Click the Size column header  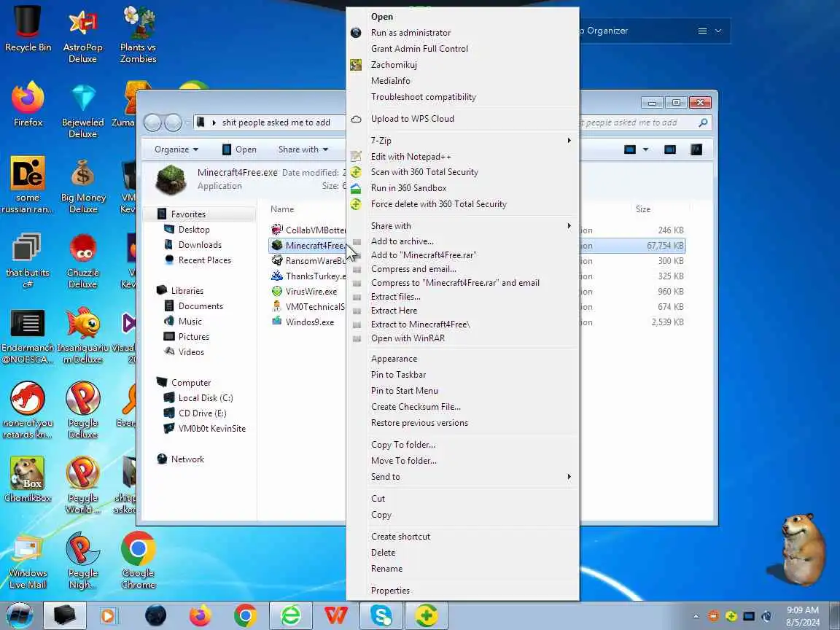[x=643, y=209]
